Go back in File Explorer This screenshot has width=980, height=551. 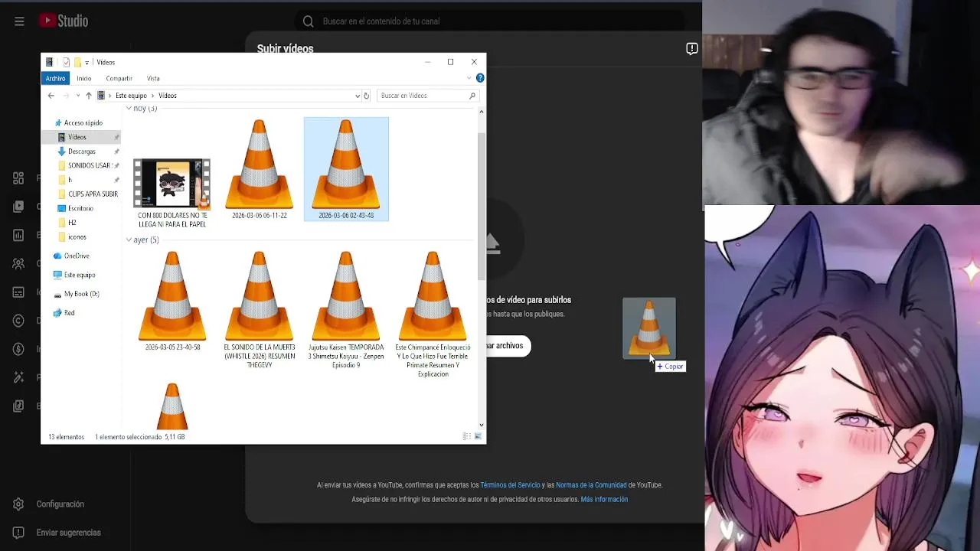51,96
